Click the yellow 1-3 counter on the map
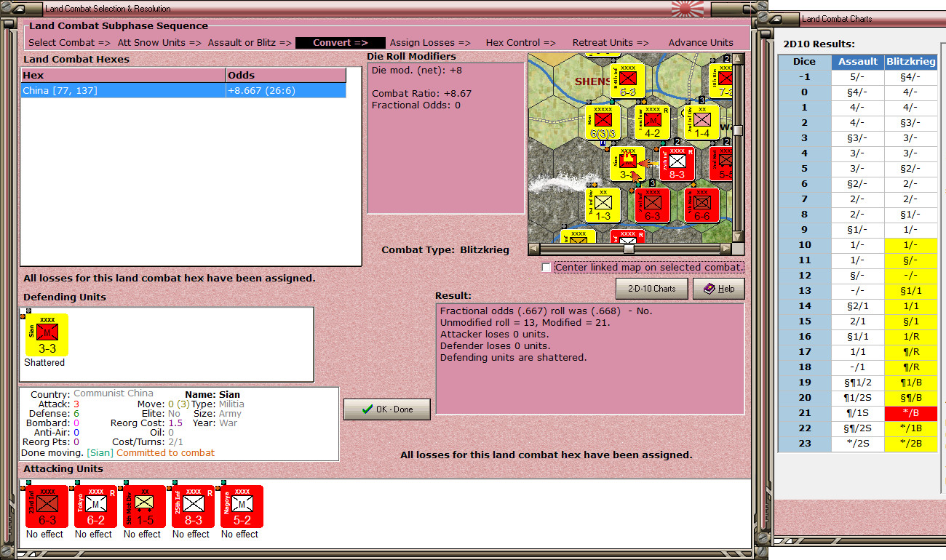The height and width of the screenshot is (560, 946). (x=603, y=206)
